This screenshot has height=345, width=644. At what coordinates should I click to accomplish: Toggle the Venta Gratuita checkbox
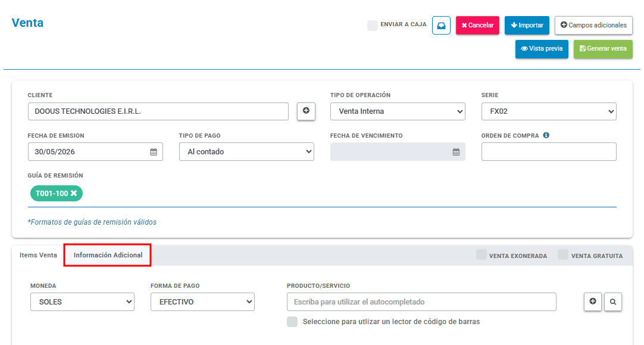[x=563, y=254]
